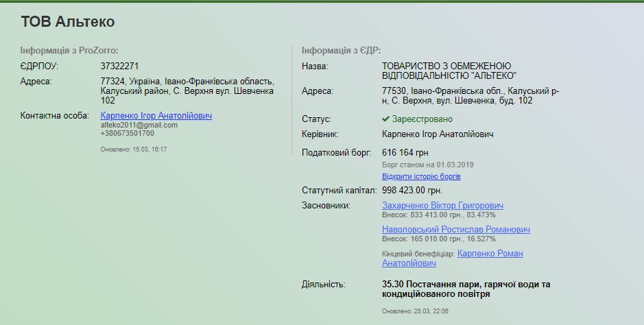Open contact person Карпенко Ігор Анатолійович link
The width and height of the screenshot is (644, 325).
(156, 116)
